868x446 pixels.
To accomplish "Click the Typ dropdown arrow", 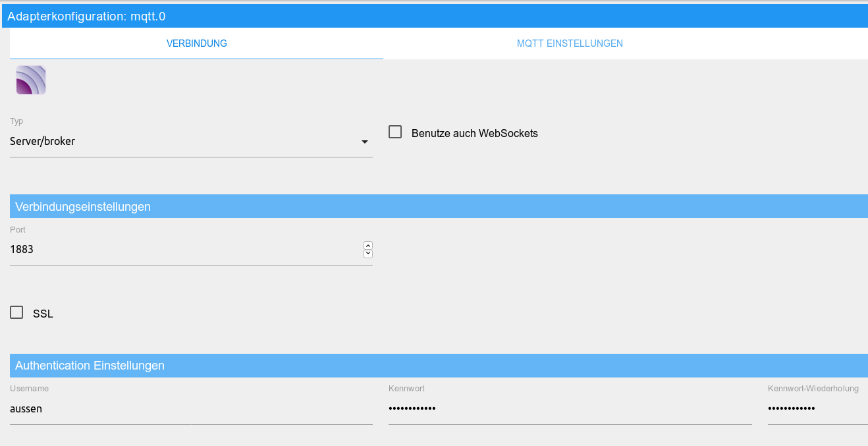I will [365, 142].
